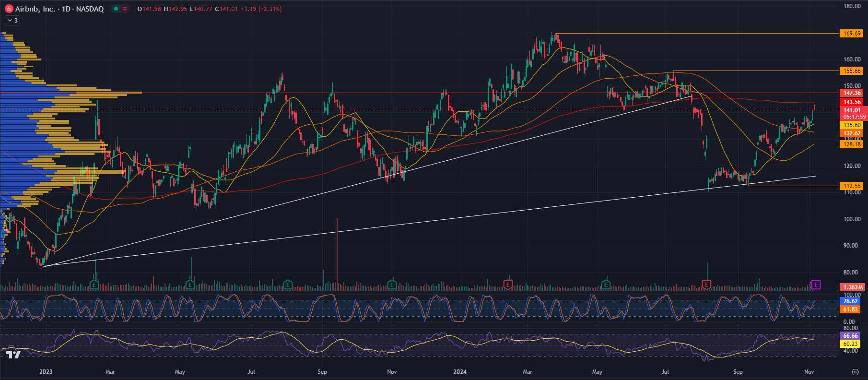Open the purple upcoming earnings marker
This screenshot has height=380, width=868.
tap(816, 285)
